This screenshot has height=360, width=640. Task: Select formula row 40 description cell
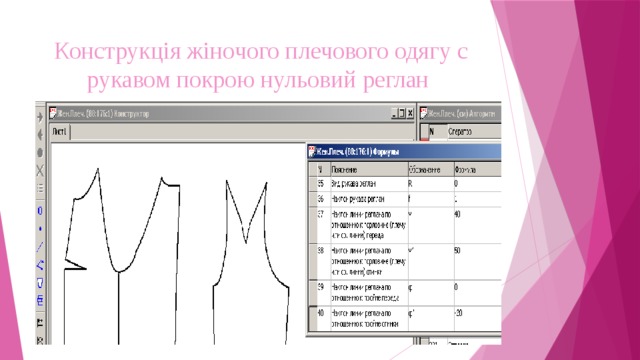coord(369,318)
